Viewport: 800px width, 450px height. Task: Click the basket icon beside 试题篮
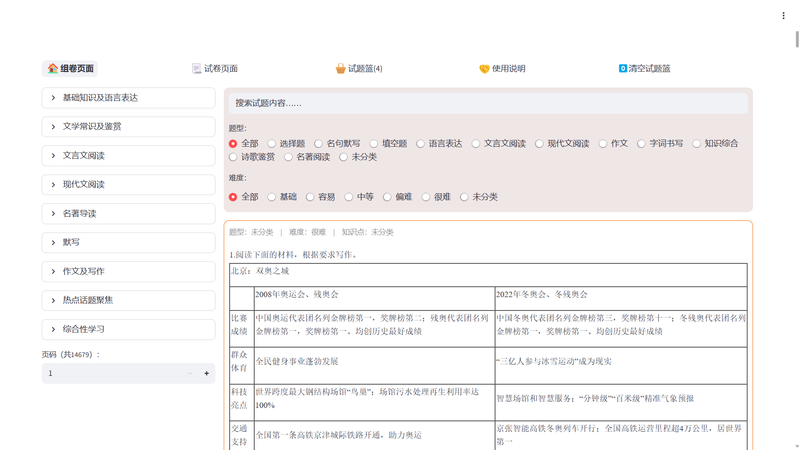click(341, 69)
